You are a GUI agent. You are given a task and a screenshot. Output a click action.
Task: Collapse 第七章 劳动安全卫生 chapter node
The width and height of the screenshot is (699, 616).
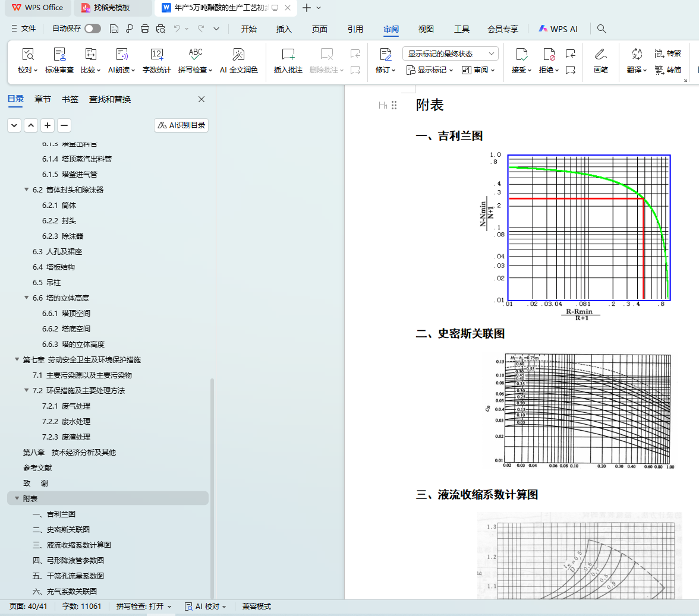pos(17,359)
